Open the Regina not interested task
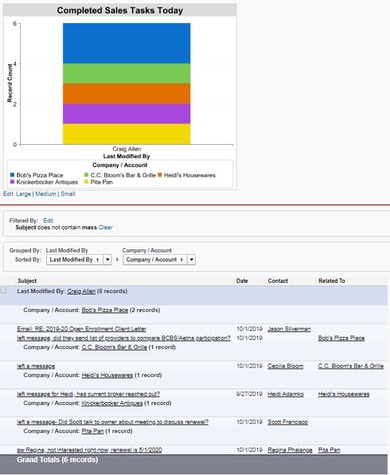The width and height of the screenshot is (390, 475). tap(89, 450)
